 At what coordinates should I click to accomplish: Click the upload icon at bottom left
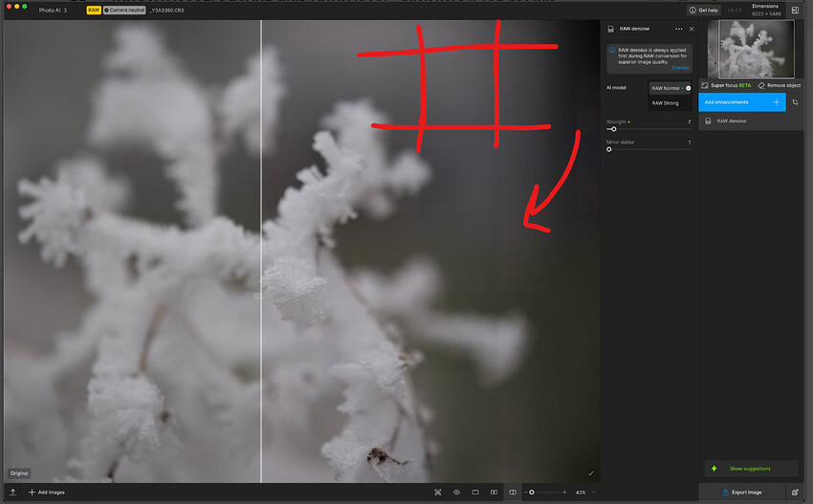tap(13, 493)
